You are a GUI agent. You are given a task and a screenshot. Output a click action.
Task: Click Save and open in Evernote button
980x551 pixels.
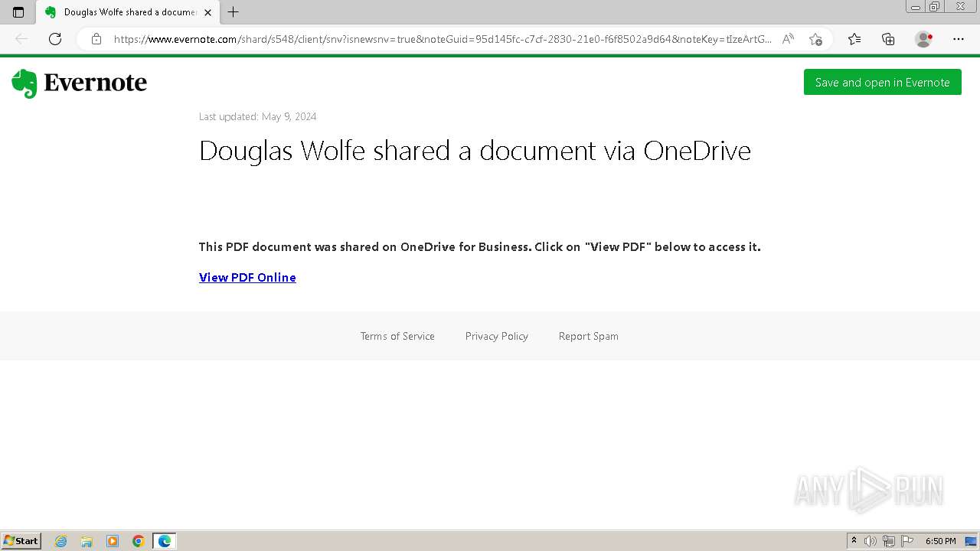(882, 83)
